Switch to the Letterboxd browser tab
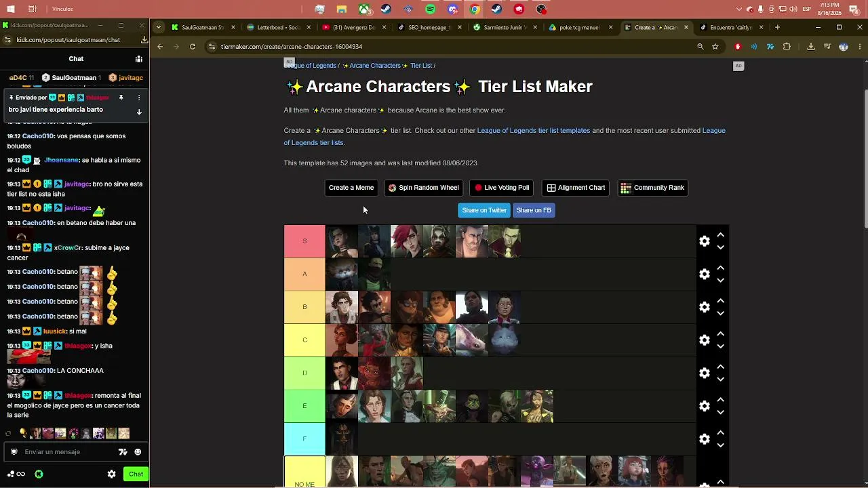This screenshot has width=868, height=488. pos(278,28)
